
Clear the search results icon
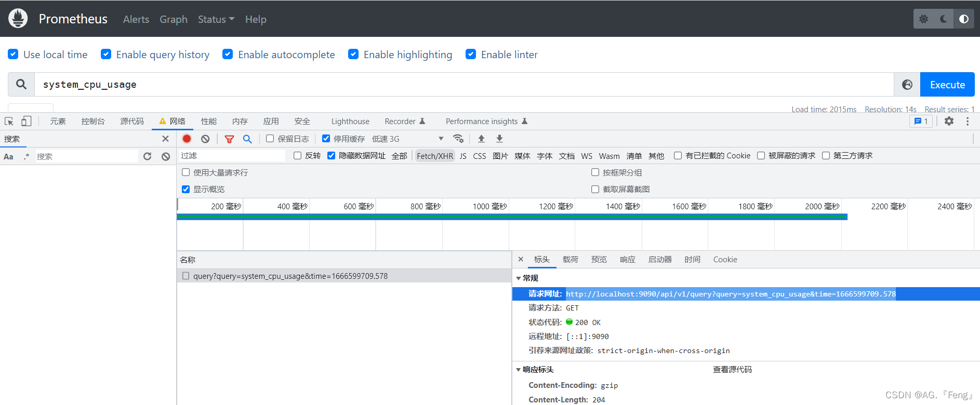[x=166, y=156]
